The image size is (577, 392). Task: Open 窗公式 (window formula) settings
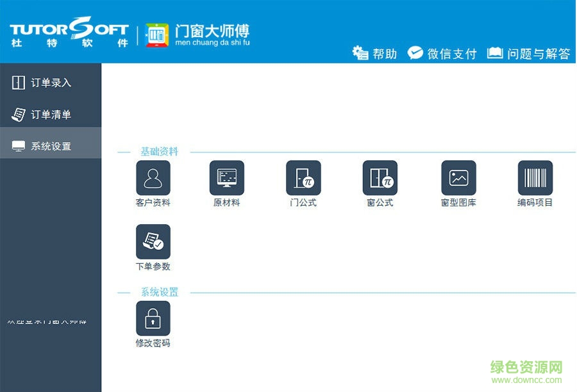380,178
